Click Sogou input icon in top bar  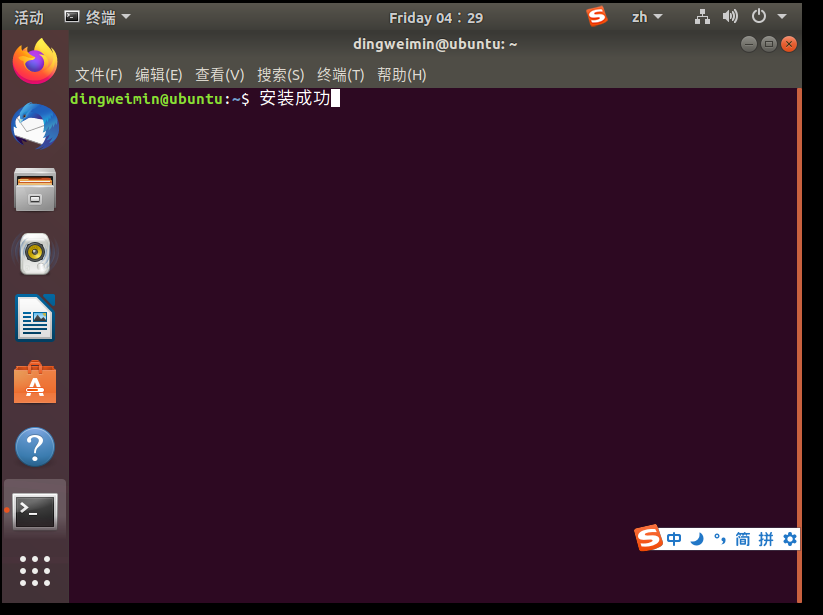tap(597, 17)
